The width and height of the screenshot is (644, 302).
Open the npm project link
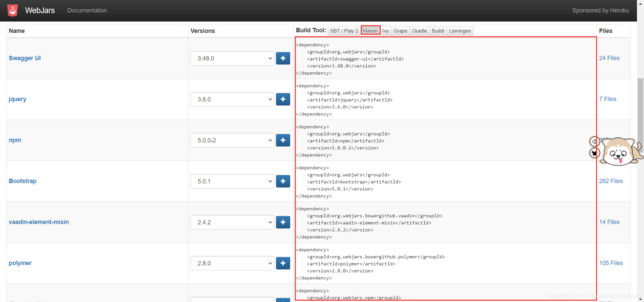click(15, 140)
